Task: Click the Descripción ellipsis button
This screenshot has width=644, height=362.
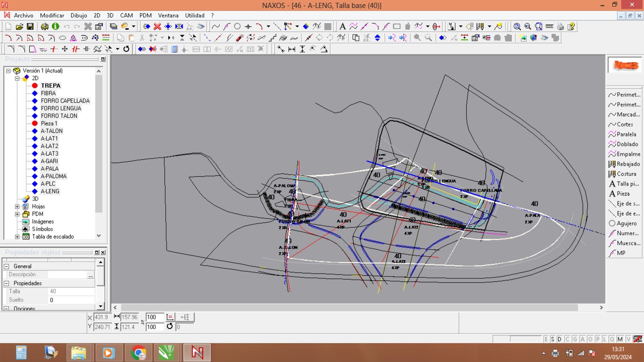Action: click(x=91, y=275)
